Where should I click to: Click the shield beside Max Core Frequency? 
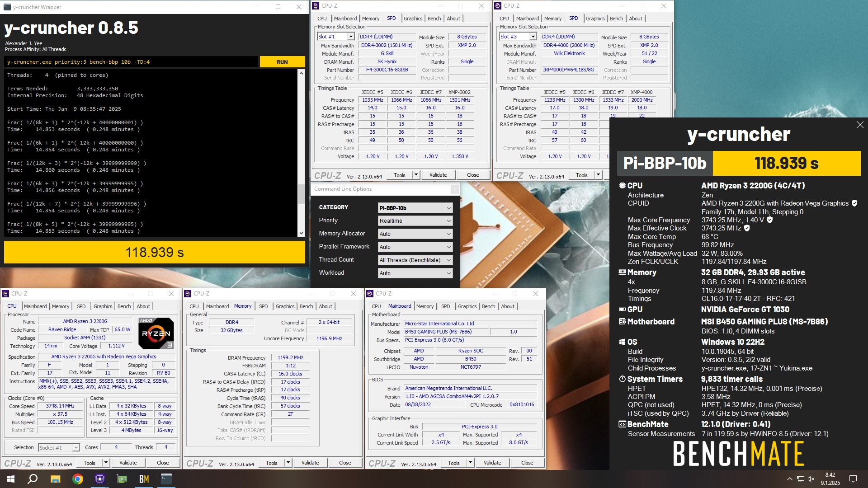pos(770,220)
